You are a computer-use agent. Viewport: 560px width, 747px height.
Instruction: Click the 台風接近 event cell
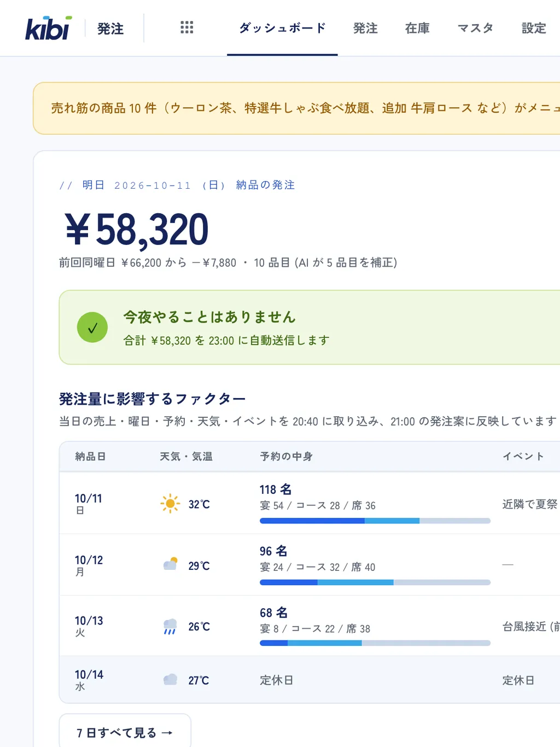[531, 626]
